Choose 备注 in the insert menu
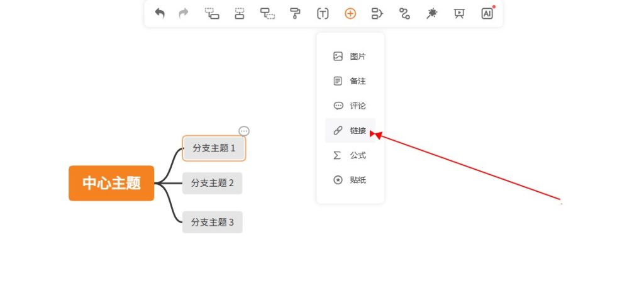Viewport: 644px width, 298px height. pyautogui.click(x=350, y=81)
